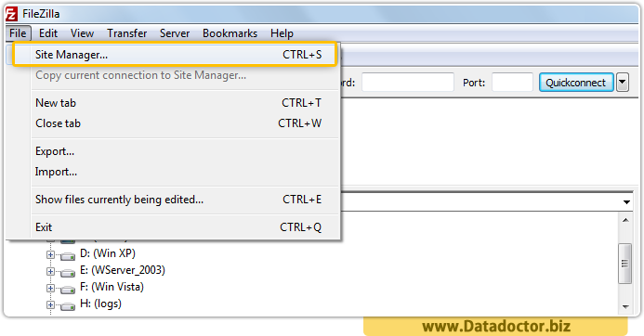Select E: (WServer_2003) tree item
The image size is (644, 336).
pos(123,270)
